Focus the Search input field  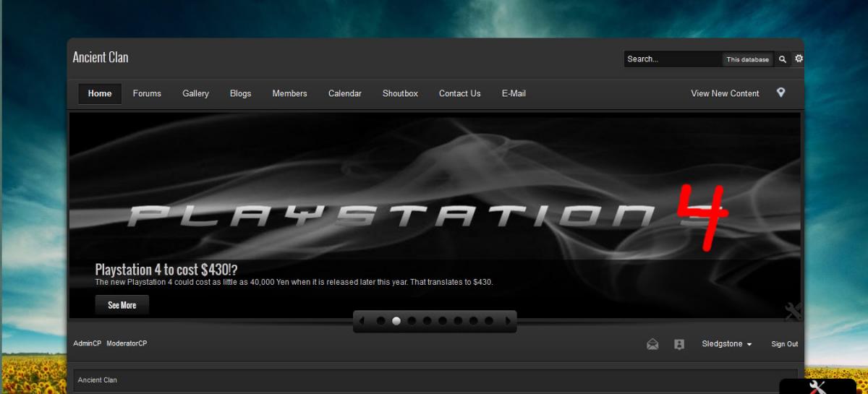click(x=673, y=59)
